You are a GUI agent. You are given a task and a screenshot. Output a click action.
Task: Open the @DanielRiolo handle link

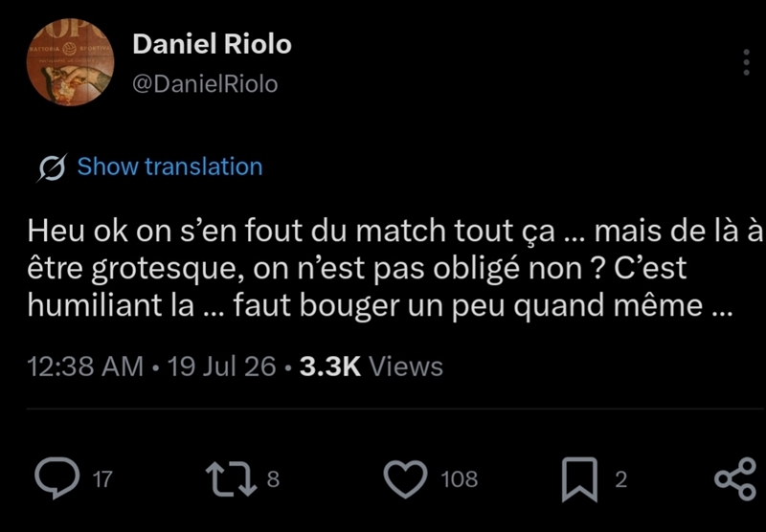pos(205,84)
